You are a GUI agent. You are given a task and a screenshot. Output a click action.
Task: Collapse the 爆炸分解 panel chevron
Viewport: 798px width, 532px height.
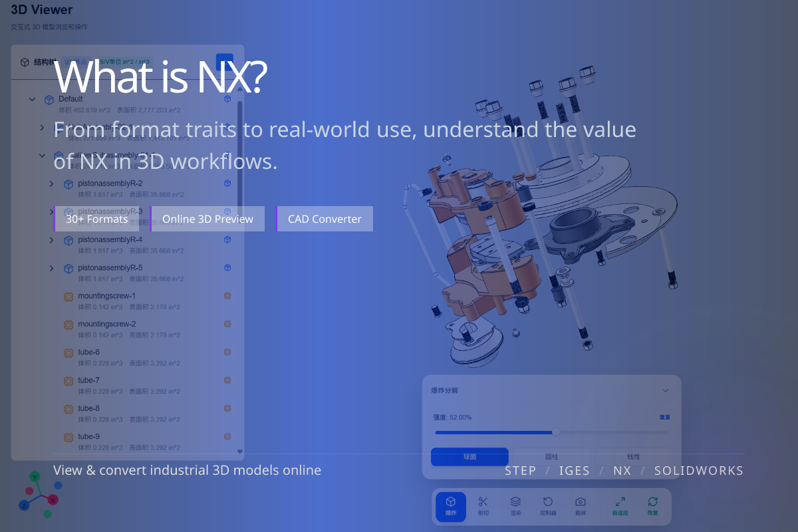[666, 391]
